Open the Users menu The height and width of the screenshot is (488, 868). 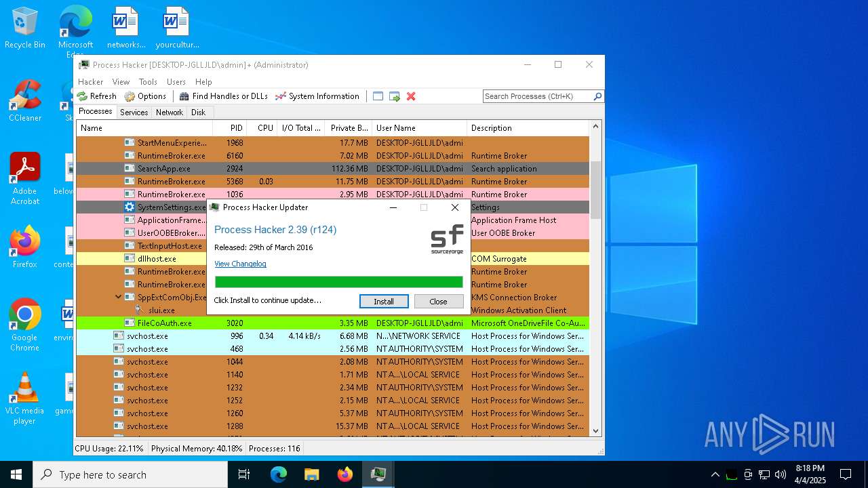point(176,81)
